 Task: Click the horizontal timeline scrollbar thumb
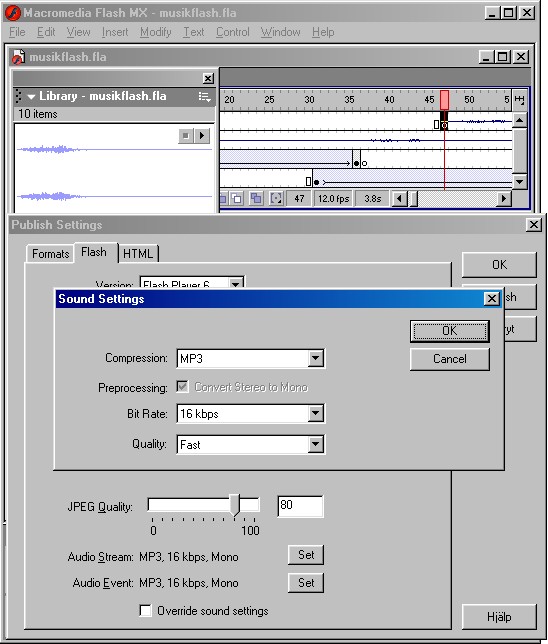coord(414,199)
